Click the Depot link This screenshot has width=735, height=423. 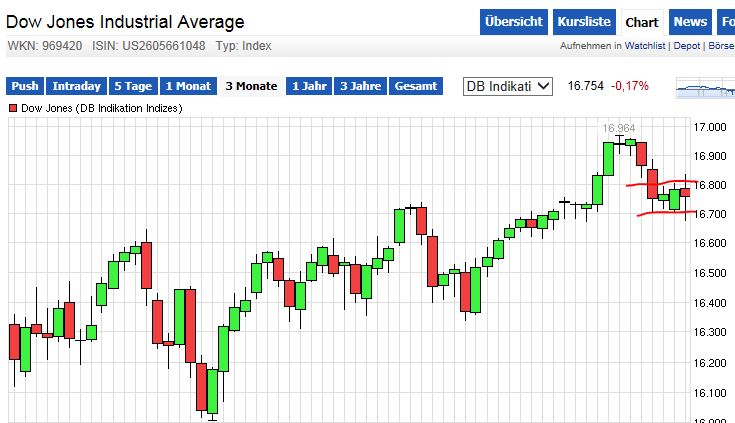[687, 46]
